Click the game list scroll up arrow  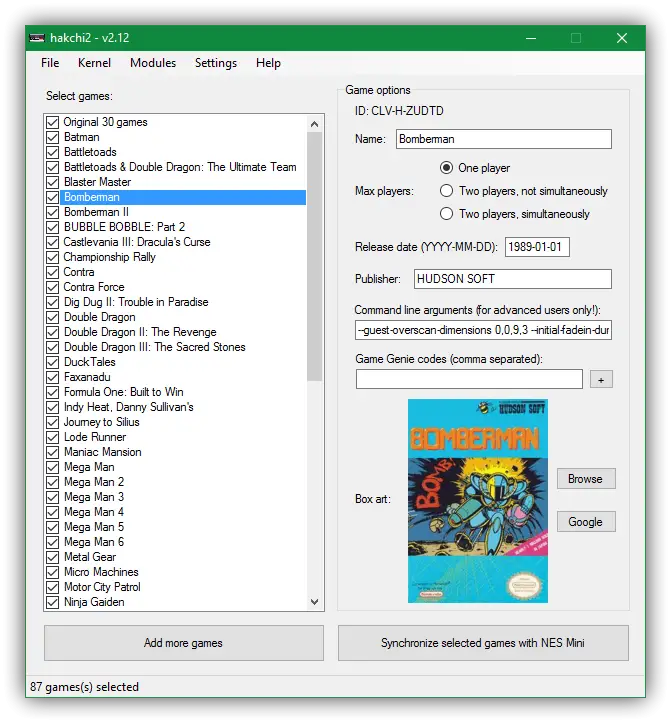coord(315,124)
